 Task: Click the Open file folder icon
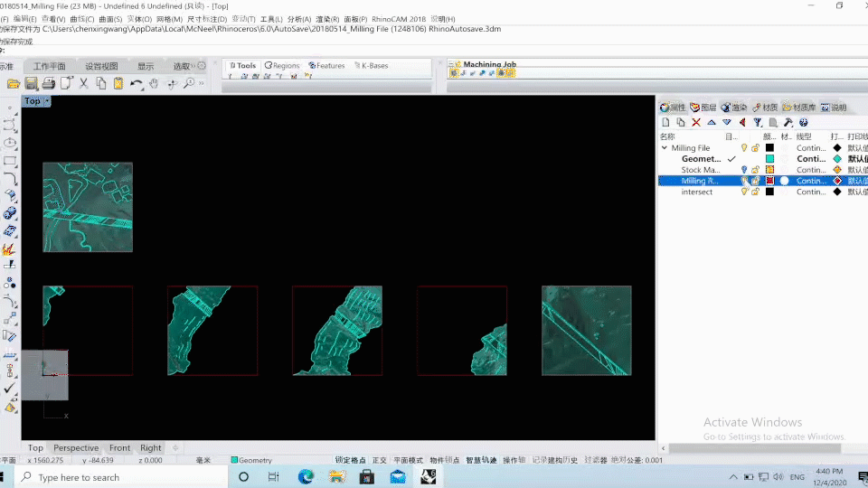click(14, 83)
